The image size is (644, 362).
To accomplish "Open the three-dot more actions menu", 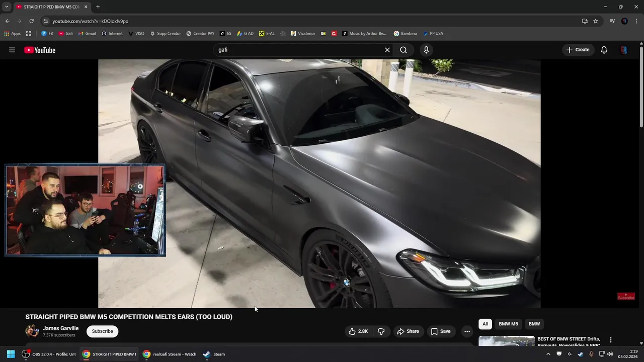I will [467, 331].
